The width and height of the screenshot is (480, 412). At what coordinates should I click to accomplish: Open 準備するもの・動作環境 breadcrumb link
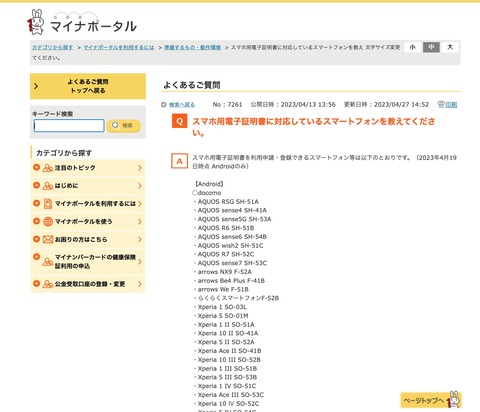pyautogui.click(x=192, y=47)
